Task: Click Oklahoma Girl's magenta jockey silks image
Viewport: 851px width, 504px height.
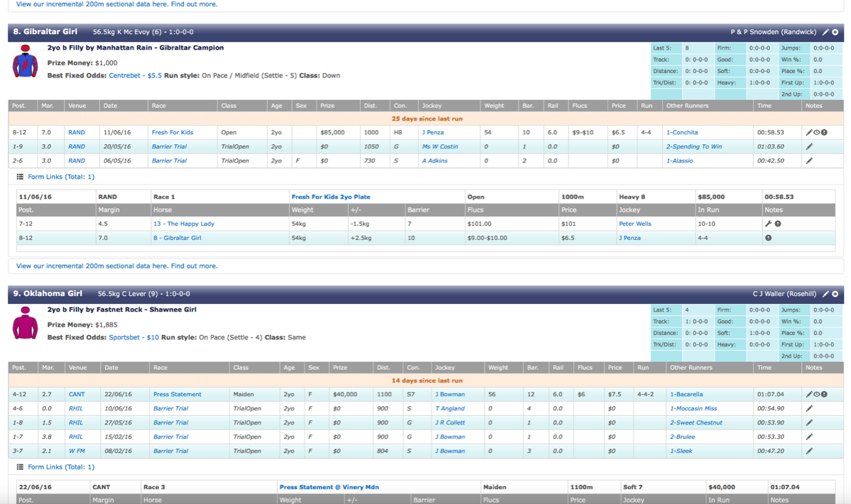Action: point(25,324)
